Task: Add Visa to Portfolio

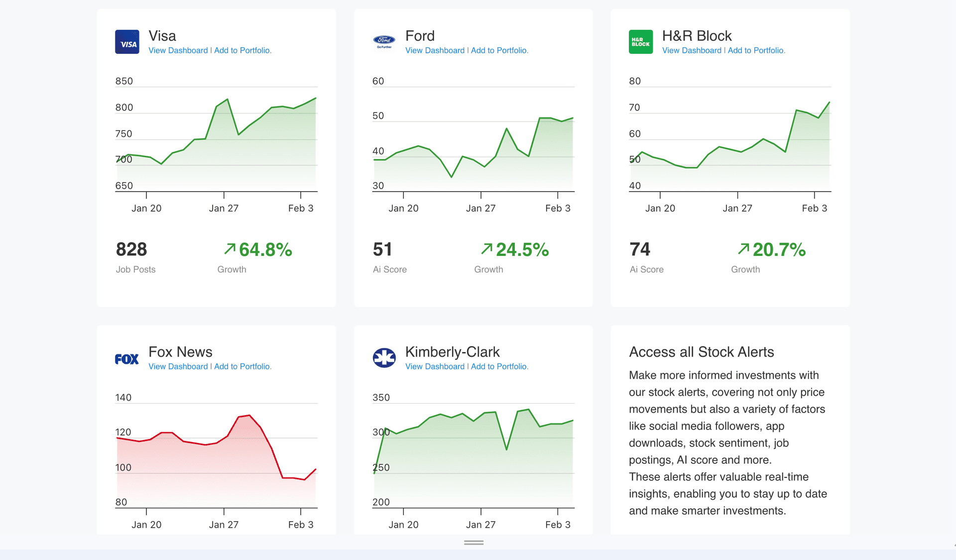Action: pos(242,50)
